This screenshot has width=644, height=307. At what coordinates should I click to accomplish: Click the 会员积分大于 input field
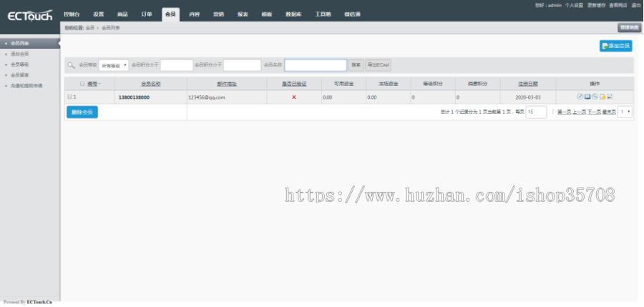pyautogui.click(x=177, y=65)
